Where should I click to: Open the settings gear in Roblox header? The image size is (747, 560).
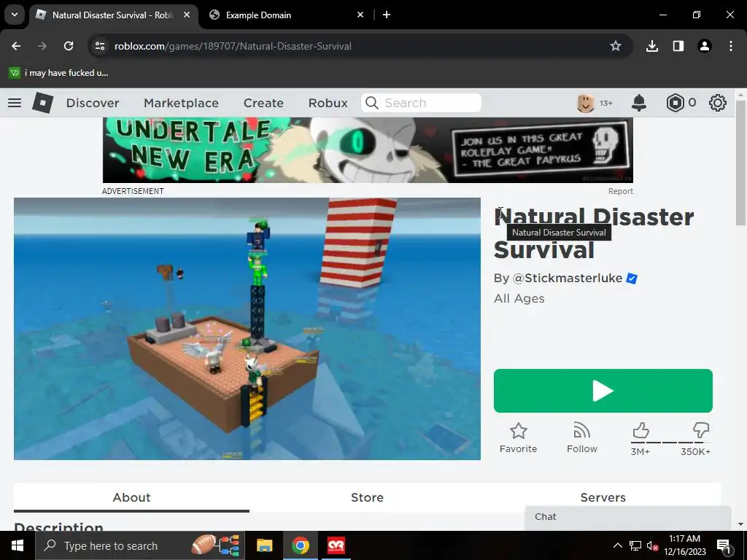click(x=718, y=103)
